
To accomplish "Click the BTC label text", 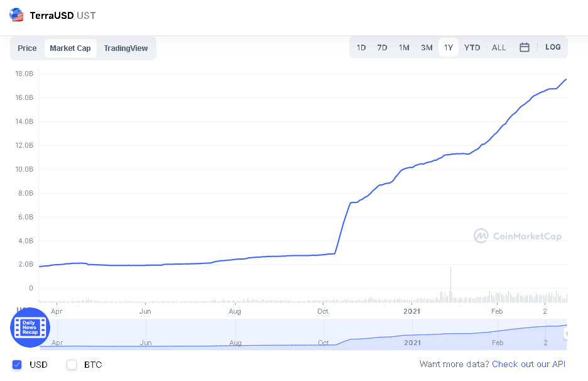I will pos(93,365).
